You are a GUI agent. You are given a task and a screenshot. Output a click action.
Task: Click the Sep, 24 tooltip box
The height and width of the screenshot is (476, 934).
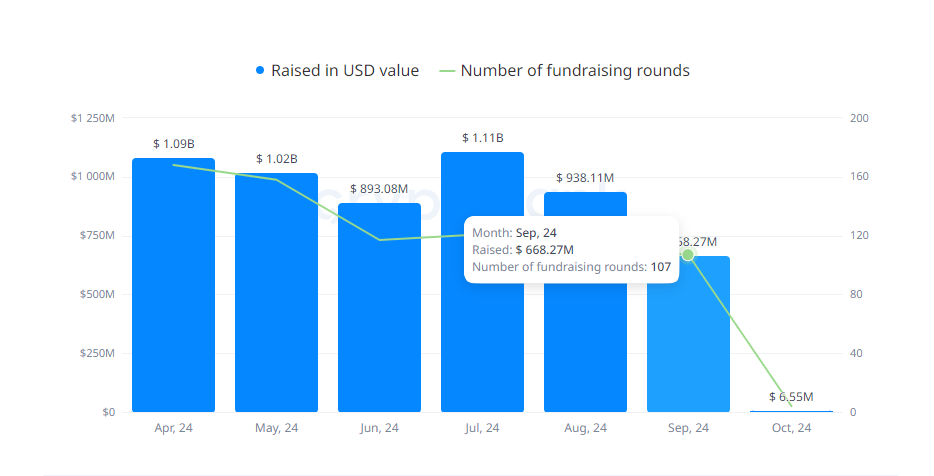click(571, 249)
